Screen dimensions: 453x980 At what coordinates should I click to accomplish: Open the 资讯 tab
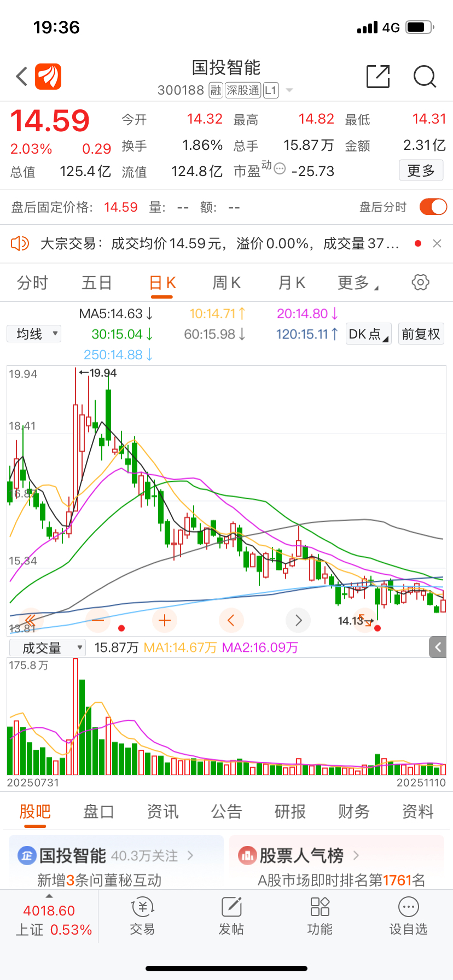162,811
